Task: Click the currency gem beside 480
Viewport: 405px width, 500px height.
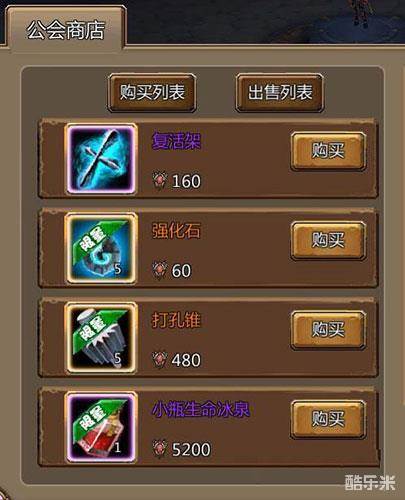Action: point(159,360)
